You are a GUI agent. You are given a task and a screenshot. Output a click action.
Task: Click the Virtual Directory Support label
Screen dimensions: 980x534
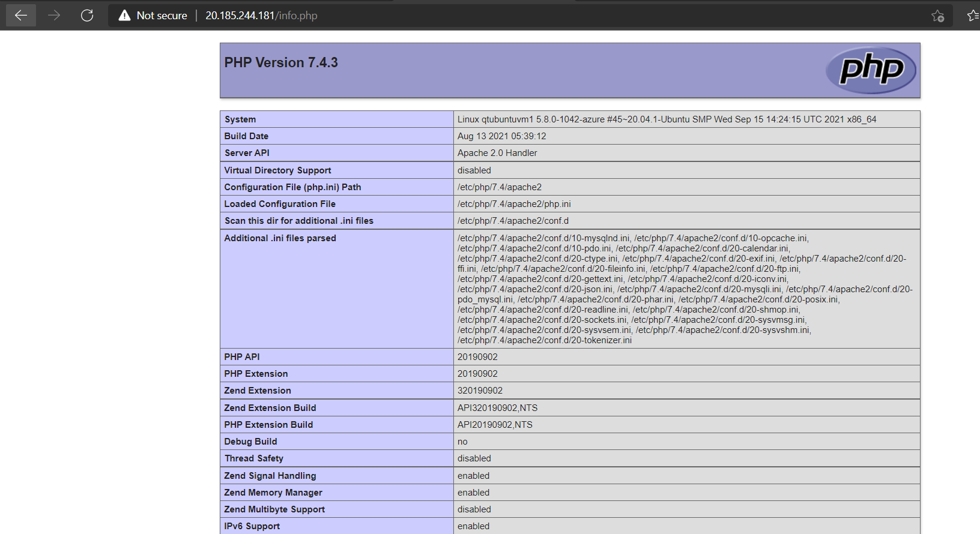click(277, 170)
